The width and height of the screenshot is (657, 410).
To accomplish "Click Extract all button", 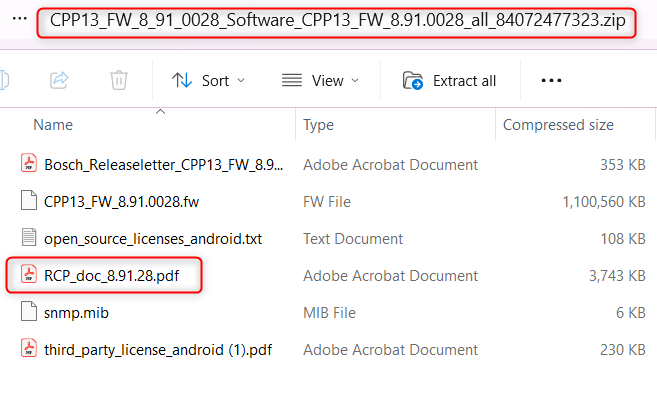I will tap(449, 80).
